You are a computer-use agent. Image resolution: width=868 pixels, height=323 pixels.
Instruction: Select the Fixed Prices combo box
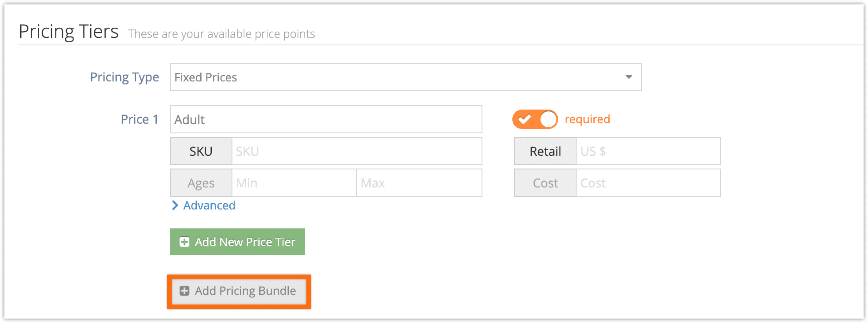tap(405, 77)
